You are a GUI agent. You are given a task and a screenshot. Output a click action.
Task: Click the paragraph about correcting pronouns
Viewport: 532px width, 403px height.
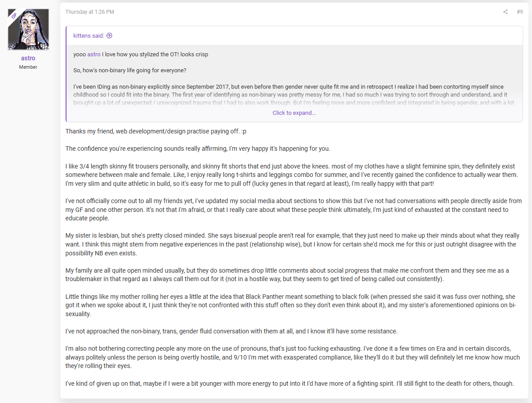[x=293, y=357]
